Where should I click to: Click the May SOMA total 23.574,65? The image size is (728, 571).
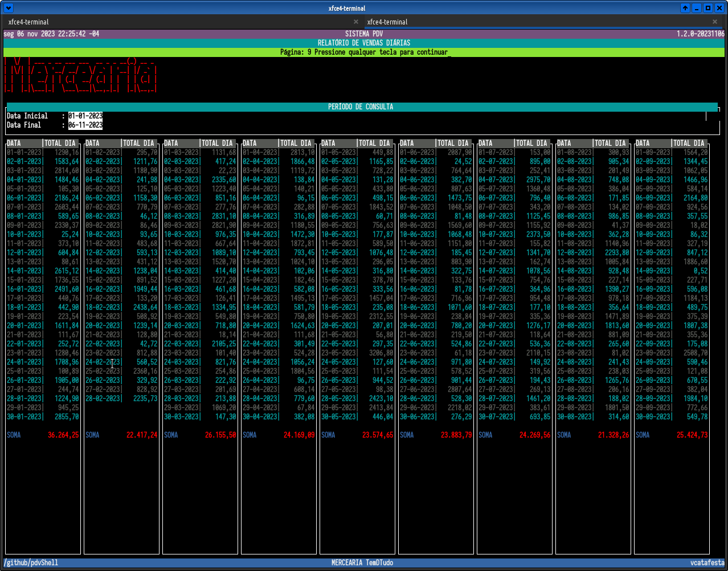tap(378, 435)
